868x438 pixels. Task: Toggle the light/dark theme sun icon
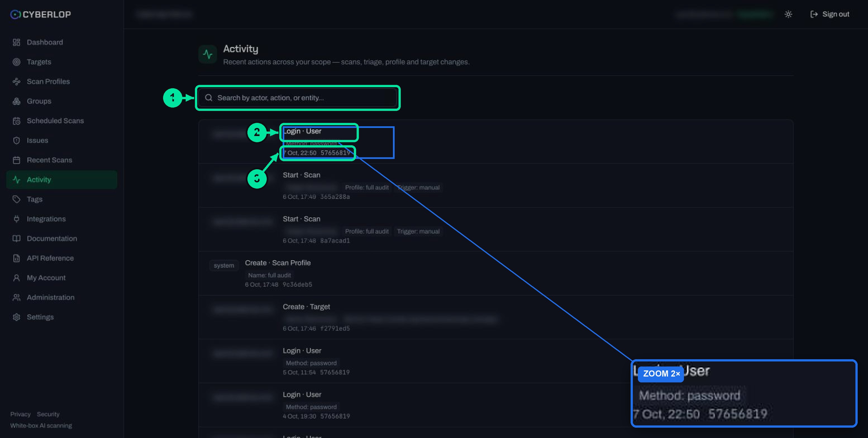pyautogui.click(x=788, y=14)
